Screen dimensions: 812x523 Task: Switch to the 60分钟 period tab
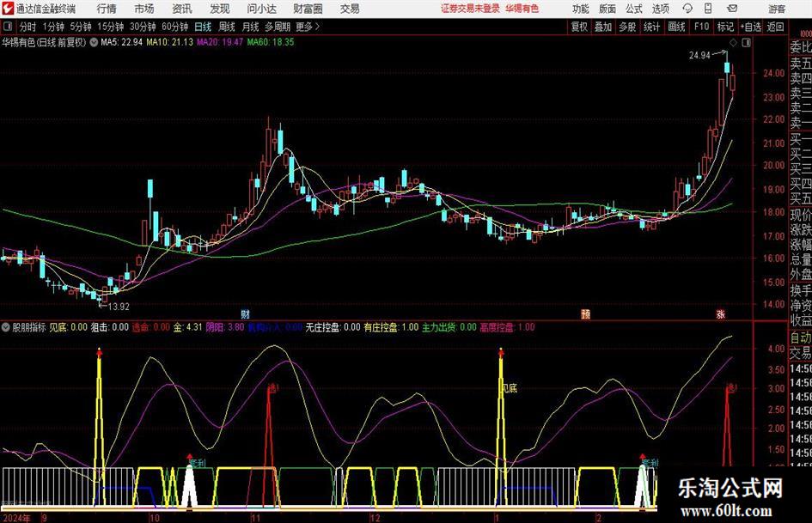pos(174,27)
